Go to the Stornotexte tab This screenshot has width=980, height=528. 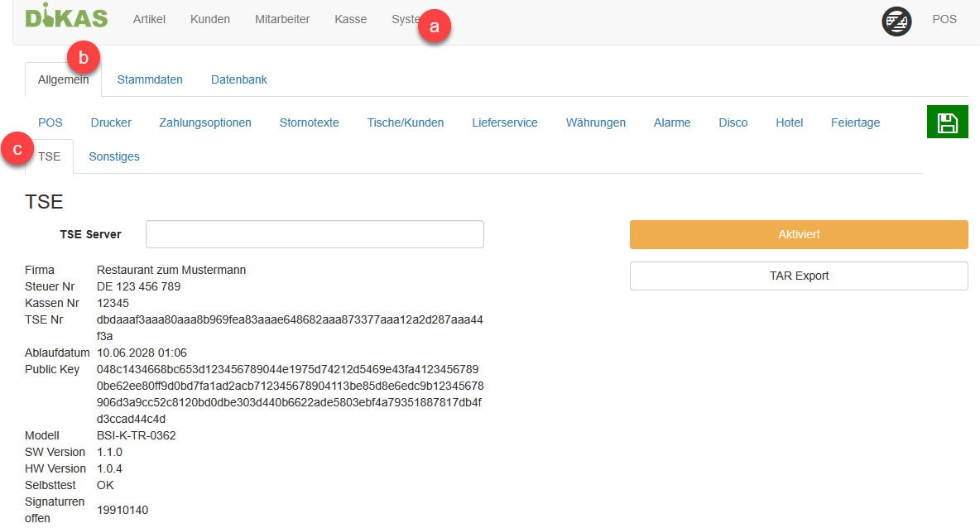[309, 122]
